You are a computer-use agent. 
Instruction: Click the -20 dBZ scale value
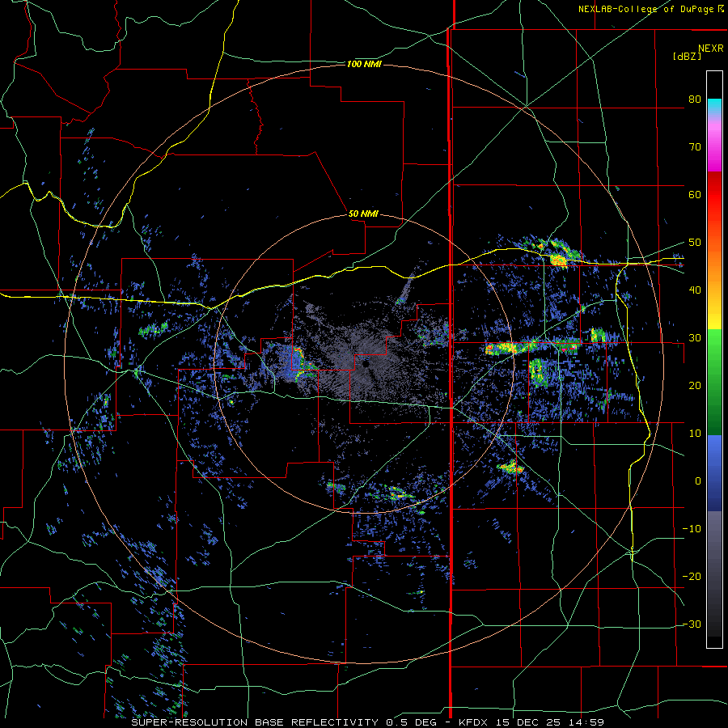[692, 577]
